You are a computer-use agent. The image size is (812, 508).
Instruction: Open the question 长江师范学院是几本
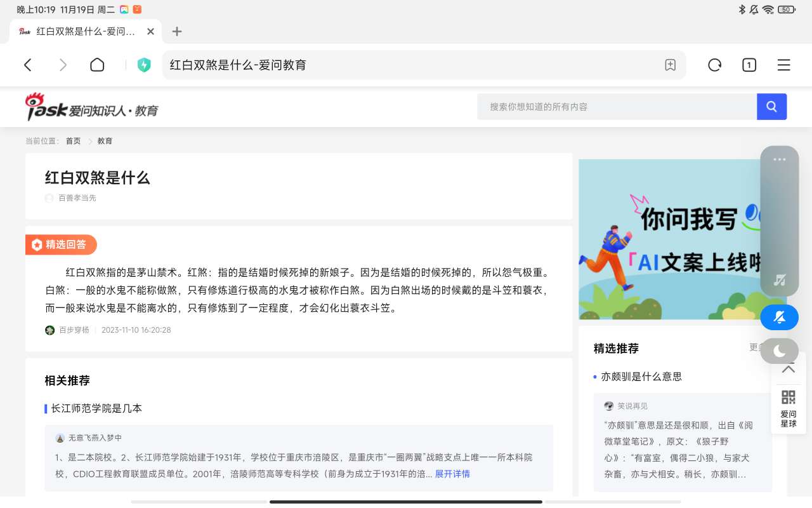pos(96,408)
